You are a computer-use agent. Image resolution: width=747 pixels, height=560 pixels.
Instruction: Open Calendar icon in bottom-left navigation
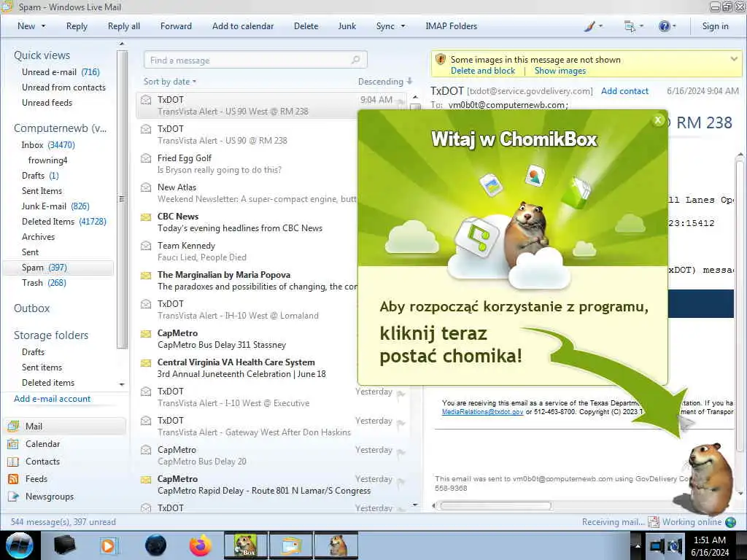tap(13, 444)
